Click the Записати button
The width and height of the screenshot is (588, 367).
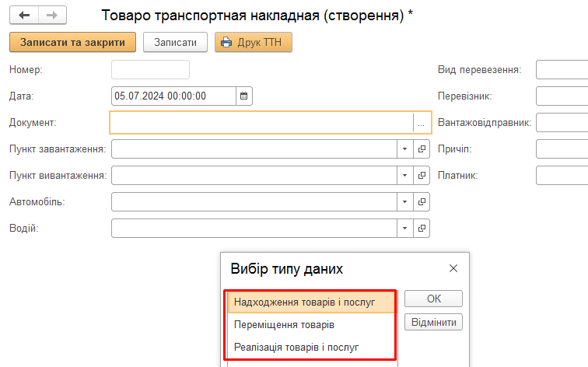tap(175, 42)
